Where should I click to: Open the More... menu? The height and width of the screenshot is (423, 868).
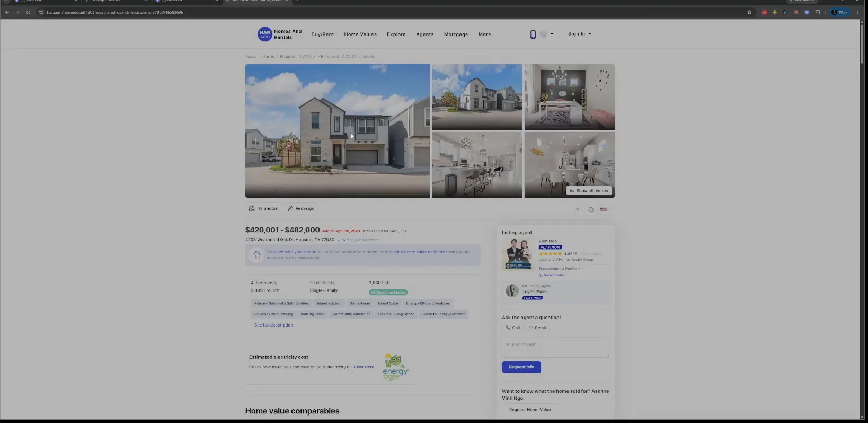tap(487, 34)
